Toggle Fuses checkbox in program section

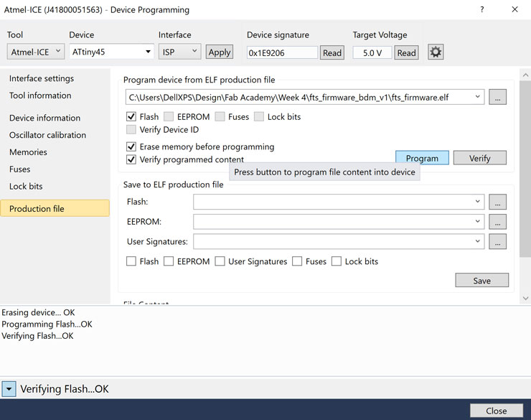point(220,117)
